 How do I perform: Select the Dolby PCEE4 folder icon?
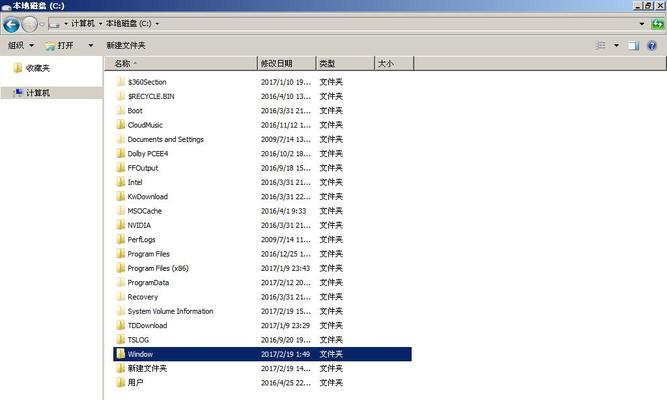(x=121, y=153)
